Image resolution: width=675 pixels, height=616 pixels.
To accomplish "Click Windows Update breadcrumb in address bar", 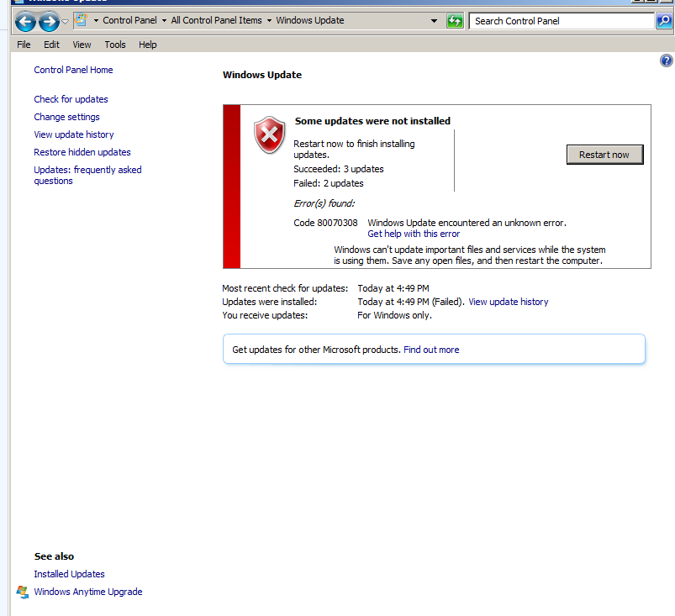I will 310,21.
